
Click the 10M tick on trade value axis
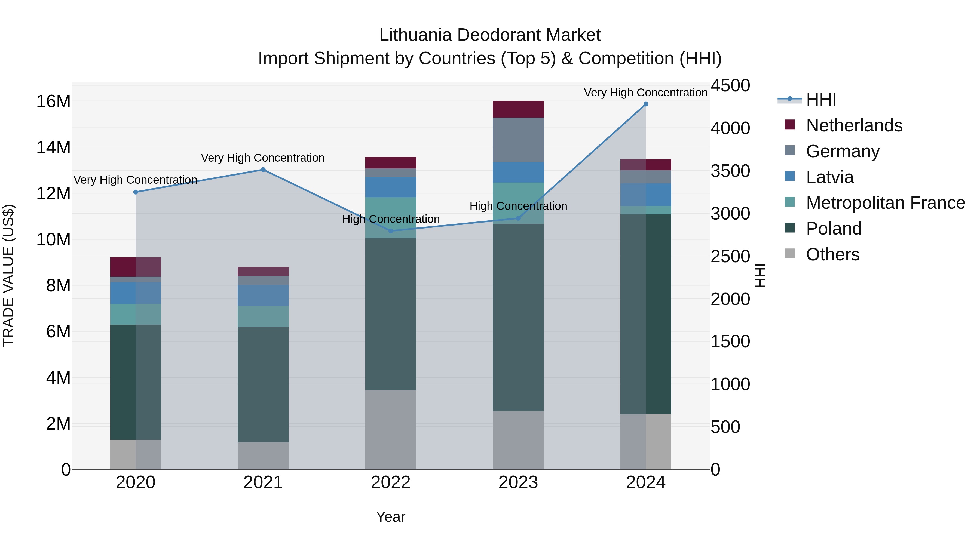coord(53,239)
